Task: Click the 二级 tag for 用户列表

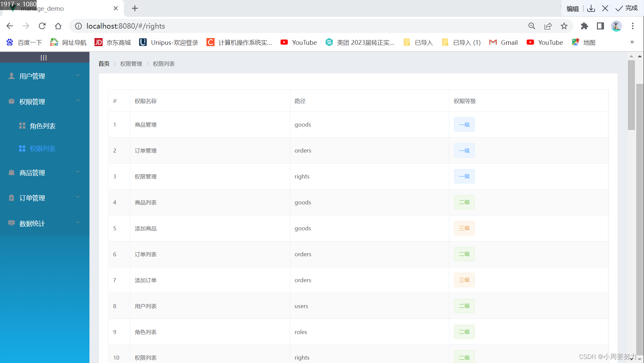Action: click(x=464, y=306)
